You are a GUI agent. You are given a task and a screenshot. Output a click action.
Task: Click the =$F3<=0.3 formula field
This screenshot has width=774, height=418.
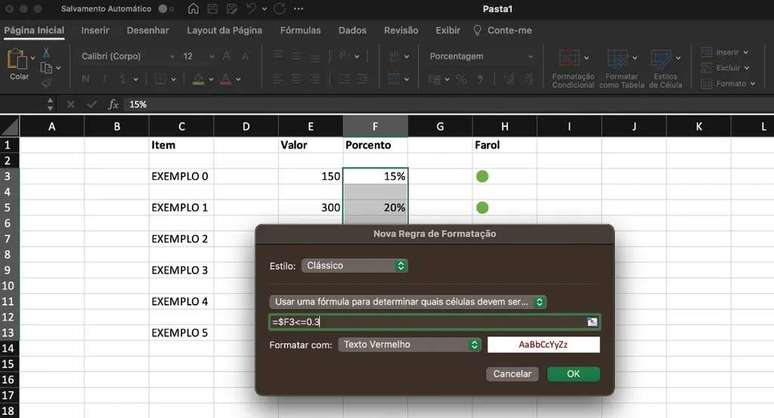point(434,322)
